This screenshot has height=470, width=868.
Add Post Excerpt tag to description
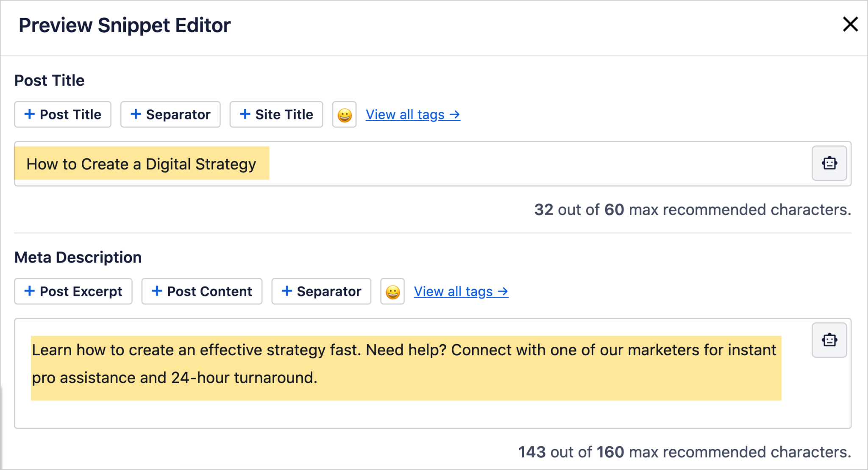[73, 291]
